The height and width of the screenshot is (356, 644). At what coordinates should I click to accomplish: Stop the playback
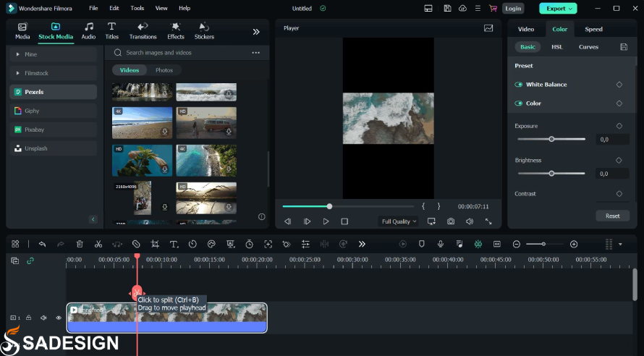(x=344, y=221)
